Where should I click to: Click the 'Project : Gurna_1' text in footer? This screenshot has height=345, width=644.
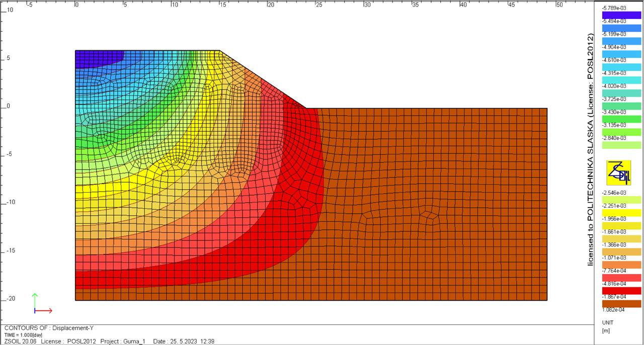122,341
